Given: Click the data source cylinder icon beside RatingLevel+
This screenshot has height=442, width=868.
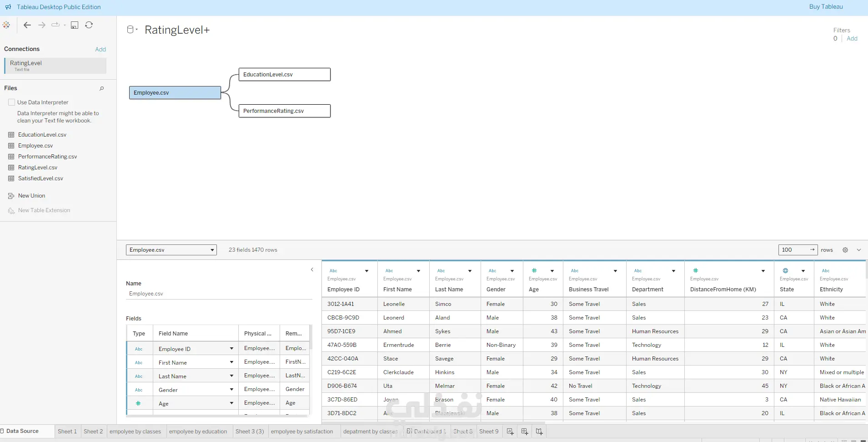Looking at the screenshot, I should [130, 30].
